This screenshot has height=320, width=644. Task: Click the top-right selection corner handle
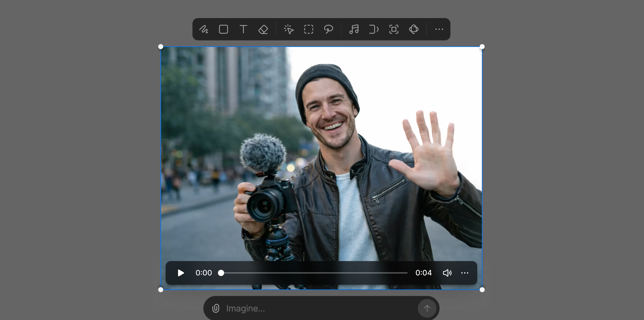click(x=482, y=47)
